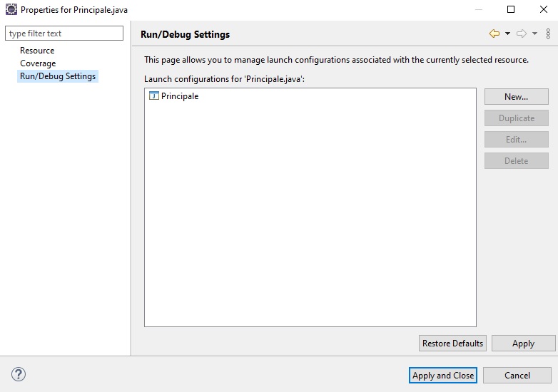Click the Delete button

point(516,161)
